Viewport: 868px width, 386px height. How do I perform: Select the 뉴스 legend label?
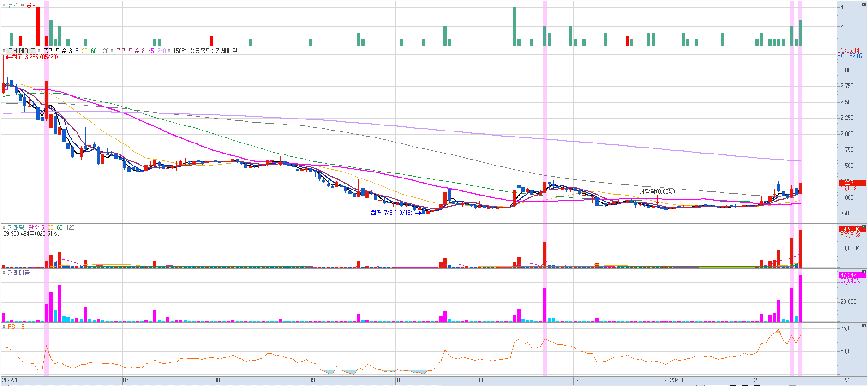13,5
